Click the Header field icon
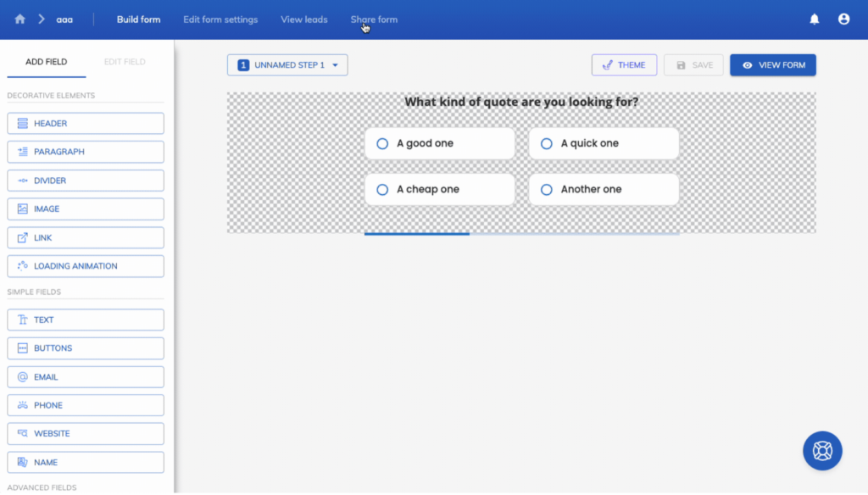868x495 pixels. click(x=23, y=124)
